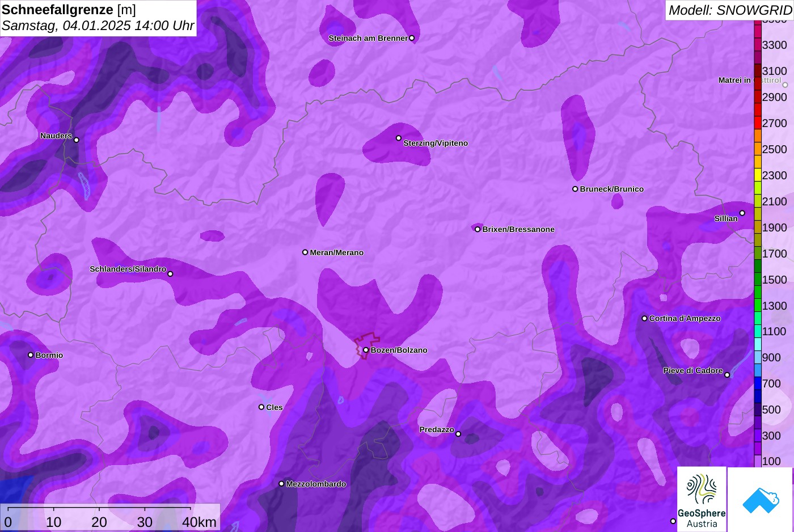Click the 500 legend value

[771, 409]
